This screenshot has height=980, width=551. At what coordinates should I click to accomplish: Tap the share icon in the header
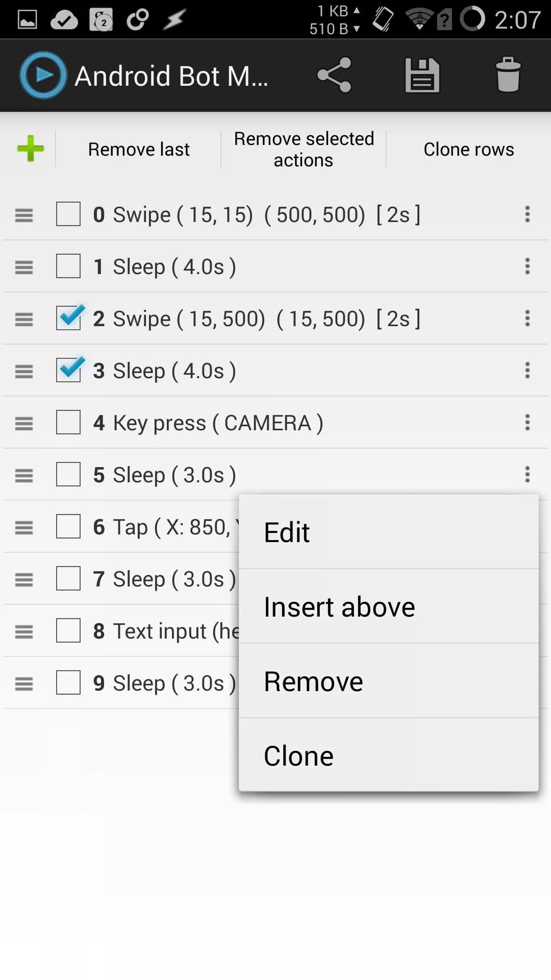click(334, 75)
